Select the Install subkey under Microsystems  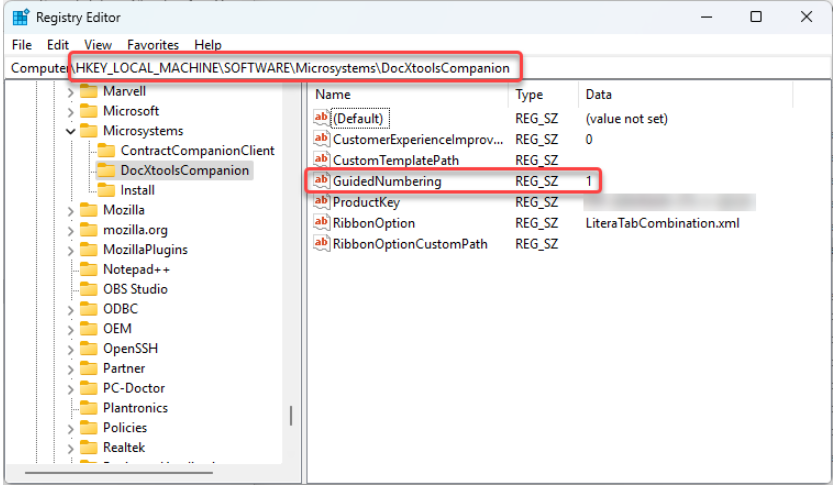(x=137, y=190)
